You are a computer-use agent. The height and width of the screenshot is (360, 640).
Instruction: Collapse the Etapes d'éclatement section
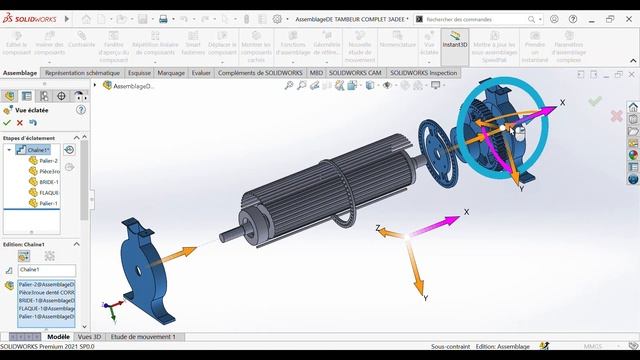(76, 138)
